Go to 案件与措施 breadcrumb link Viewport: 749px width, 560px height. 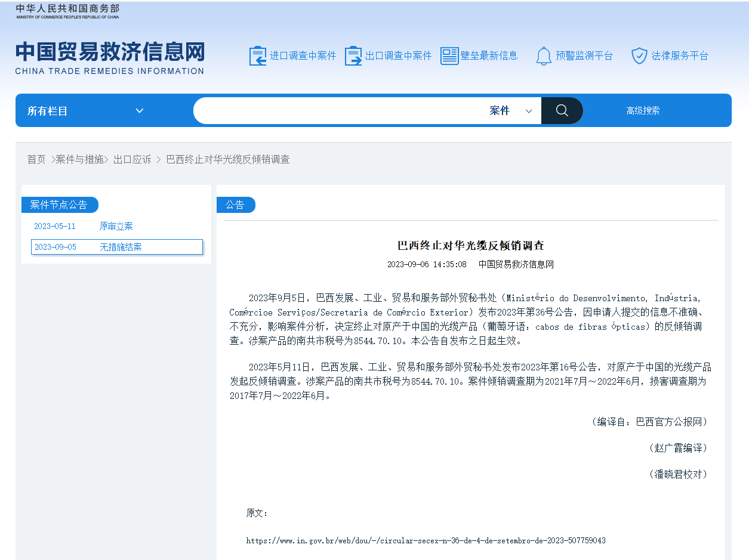(x=79, y=159)
